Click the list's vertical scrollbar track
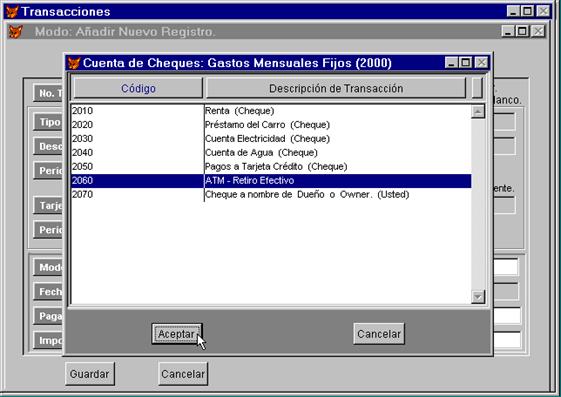 [x=478, y=204]
